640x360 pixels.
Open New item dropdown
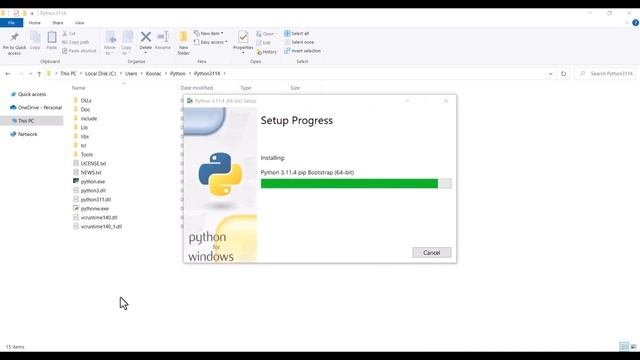[x=209, y=33]
